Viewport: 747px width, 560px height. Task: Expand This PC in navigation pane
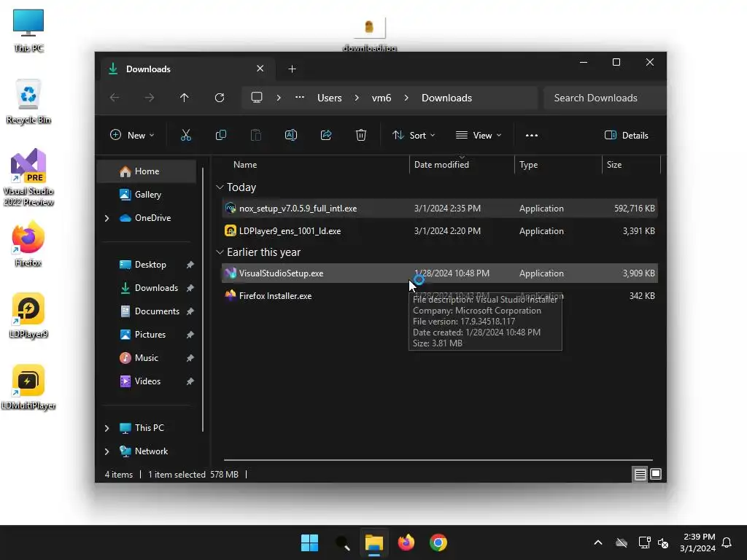[107, 428]
